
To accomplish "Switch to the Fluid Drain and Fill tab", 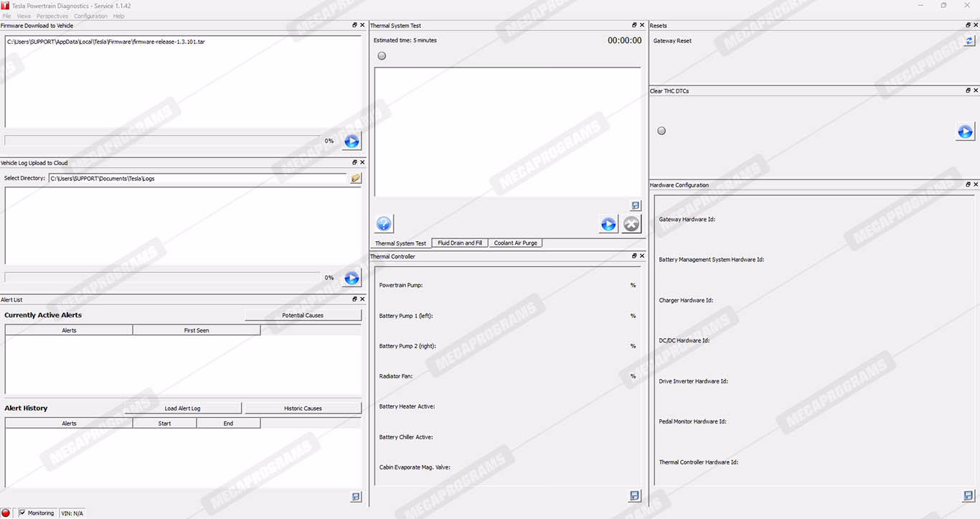I will [x=460, y=243].
